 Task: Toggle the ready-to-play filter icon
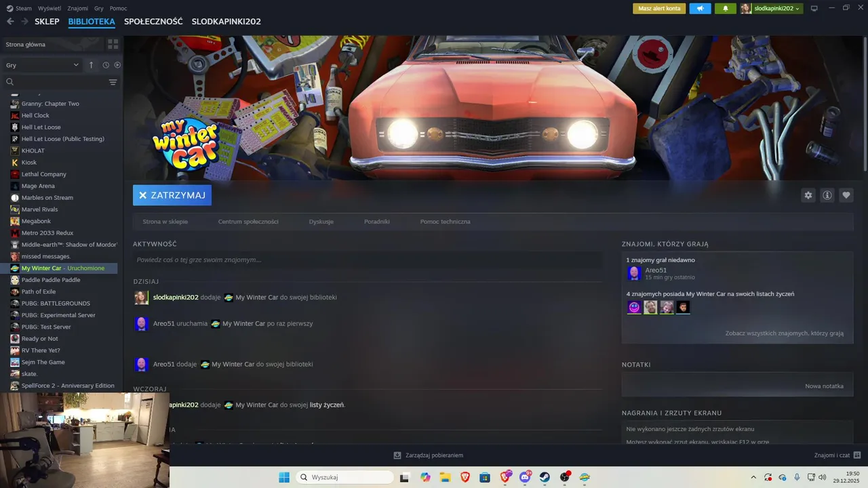[117, 65]
